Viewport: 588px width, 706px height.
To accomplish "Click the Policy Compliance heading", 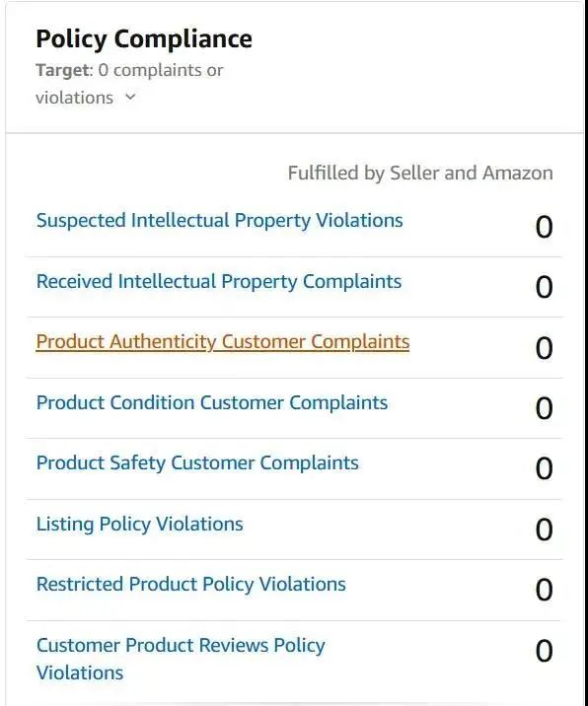I will point(144,38).
